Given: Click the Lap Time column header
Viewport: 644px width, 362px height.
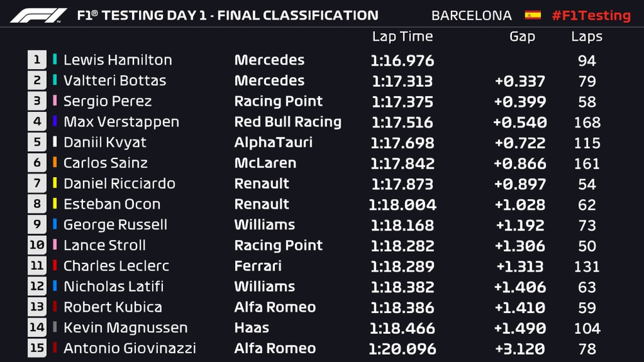Looking at the screenshot, I should 402,37.
